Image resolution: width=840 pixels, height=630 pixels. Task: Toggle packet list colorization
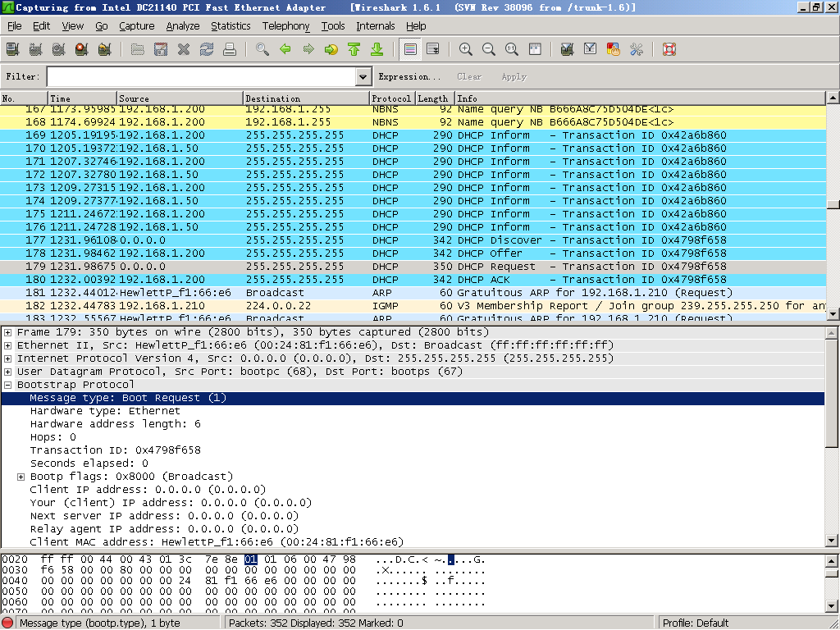tap(410, 49)
